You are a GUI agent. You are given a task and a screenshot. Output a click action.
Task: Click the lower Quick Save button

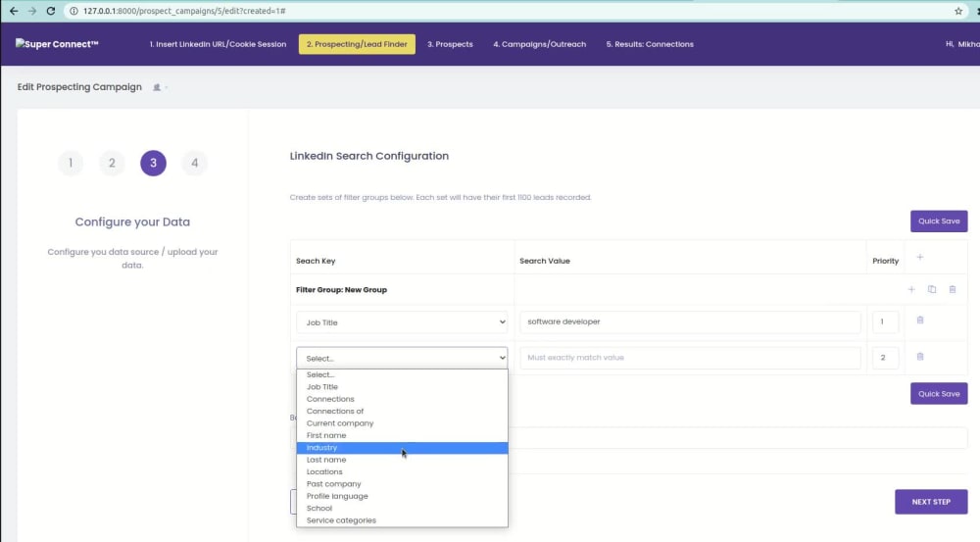[939, 394]
